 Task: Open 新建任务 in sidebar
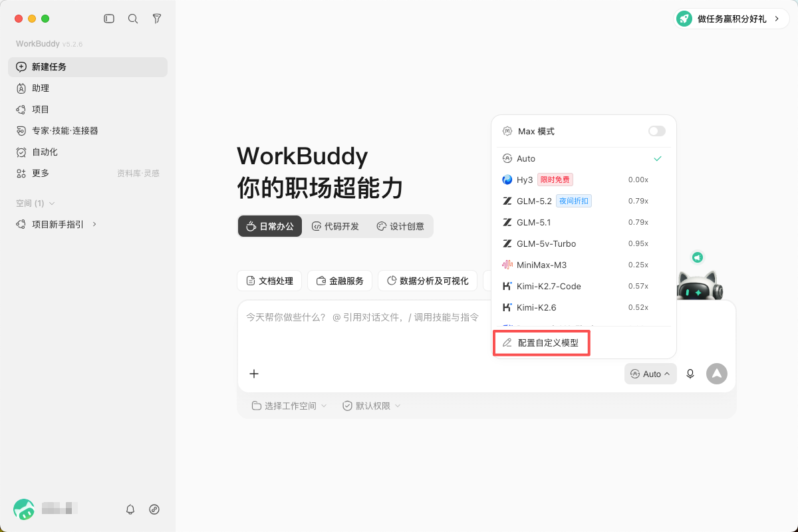88,67
